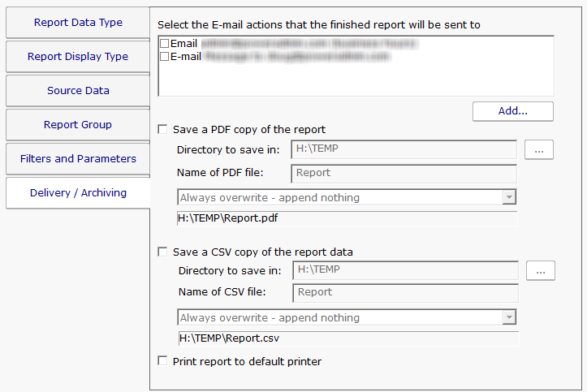Screen dimensions: 587x392
Task: Check the second E-mail action checkbox
Action: 165,57
